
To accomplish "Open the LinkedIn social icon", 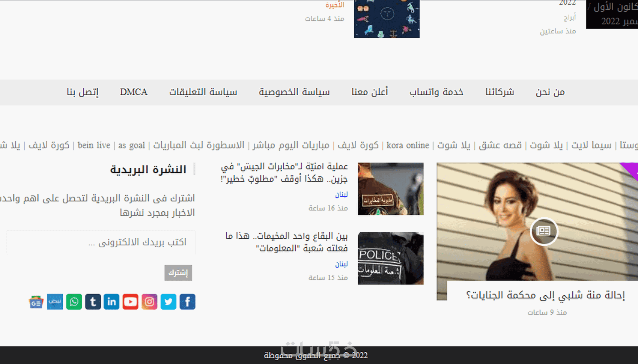I will [x=111, y=302].
